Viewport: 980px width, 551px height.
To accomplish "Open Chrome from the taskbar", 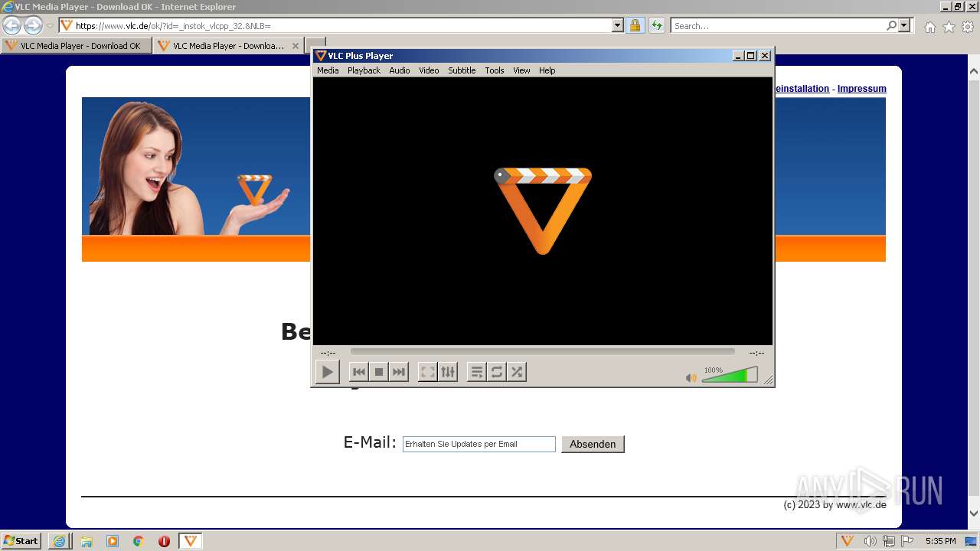I will 139,541.
